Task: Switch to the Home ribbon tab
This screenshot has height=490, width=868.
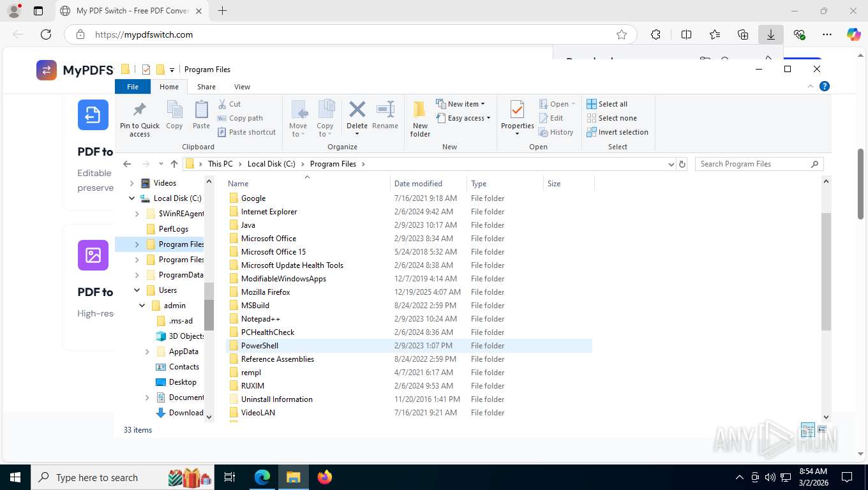Action: pyautogui.click(x=169, y=87)
